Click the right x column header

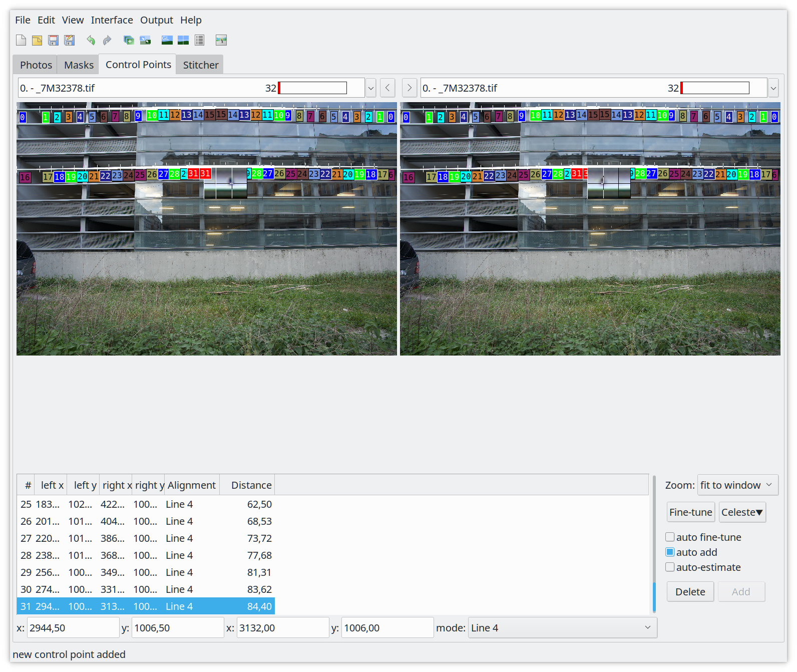(x=116, y=485)
